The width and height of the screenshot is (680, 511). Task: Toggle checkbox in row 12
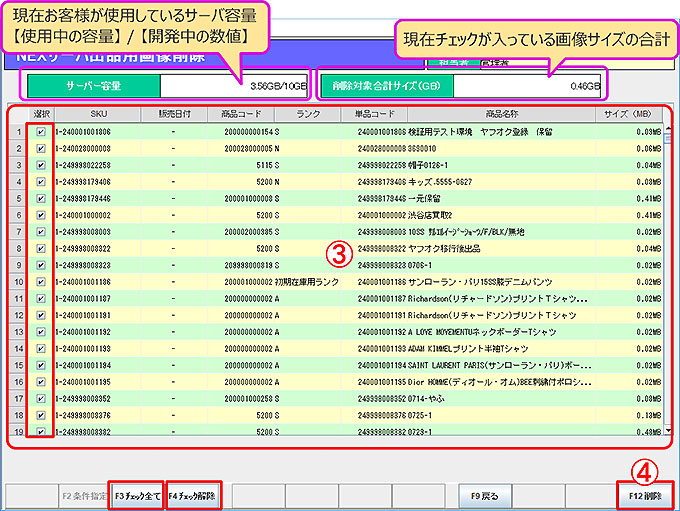[x=41, y=315]
